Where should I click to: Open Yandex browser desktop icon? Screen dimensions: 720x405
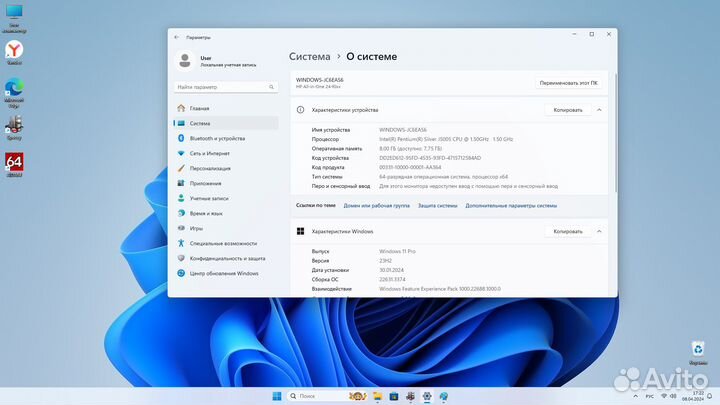coord(14,52)
